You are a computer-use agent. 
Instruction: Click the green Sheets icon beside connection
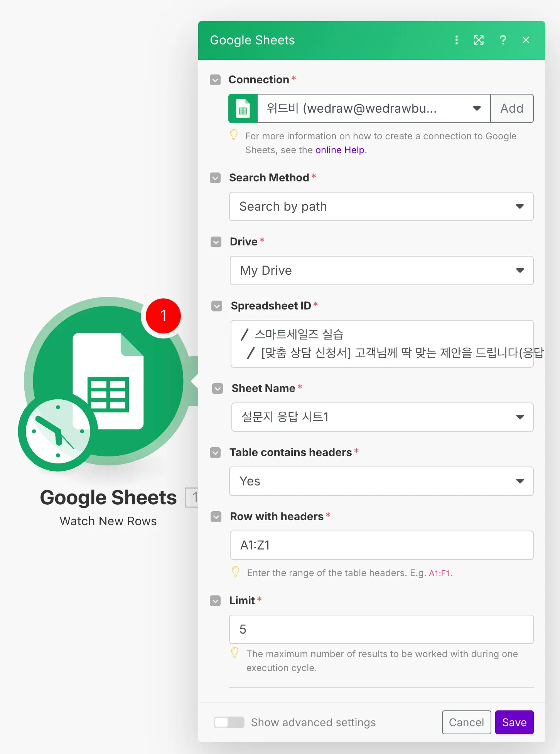(243, 108)
